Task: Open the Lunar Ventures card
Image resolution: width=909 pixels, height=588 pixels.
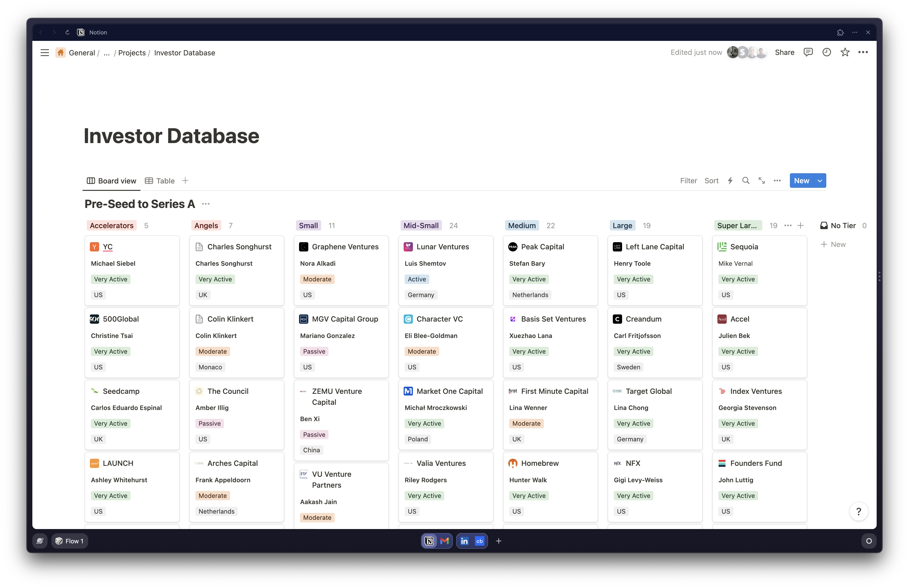Action: point(445,270)
